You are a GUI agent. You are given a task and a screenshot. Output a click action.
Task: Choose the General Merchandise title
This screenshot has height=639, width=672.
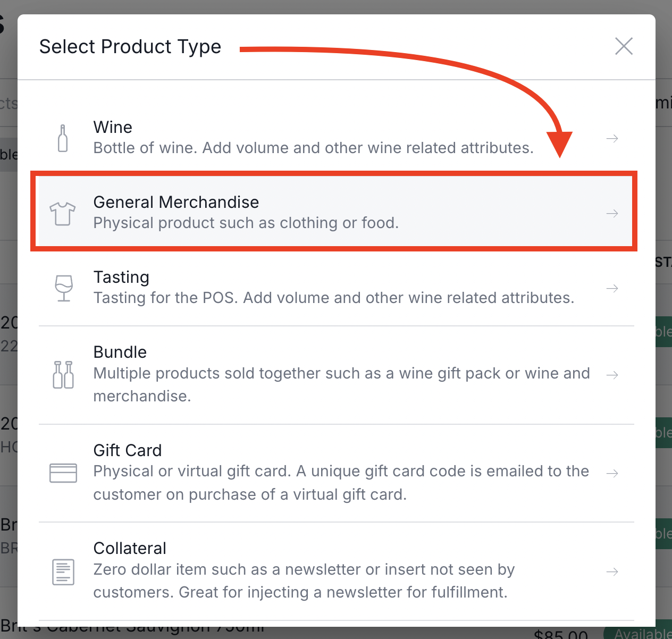[176, 202]
